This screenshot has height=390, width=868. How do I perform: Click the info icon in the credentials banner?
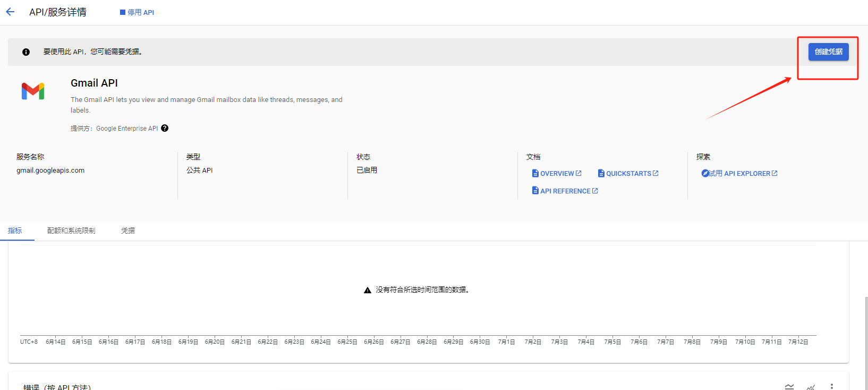(x=26, y=52)
